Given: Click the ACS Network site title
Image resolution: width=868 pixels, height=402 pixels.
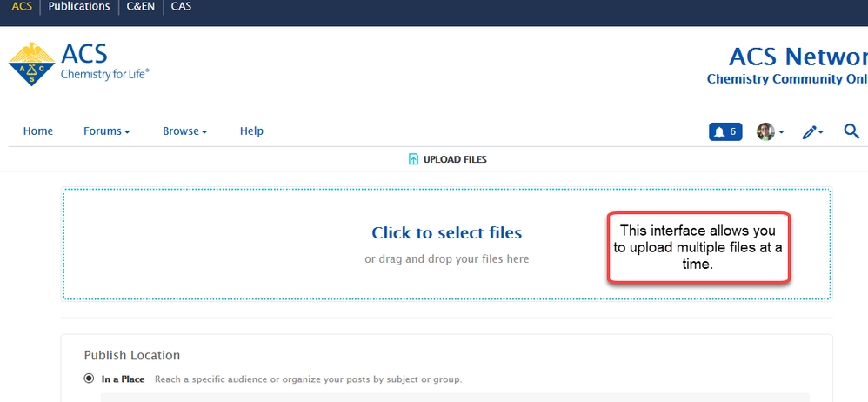Looking at the screenshot, I should 798,57.
